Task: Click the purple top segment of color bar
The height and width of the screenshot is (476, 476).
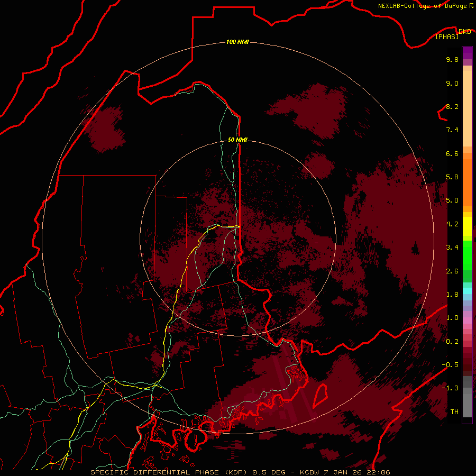Action: (467, 53)
